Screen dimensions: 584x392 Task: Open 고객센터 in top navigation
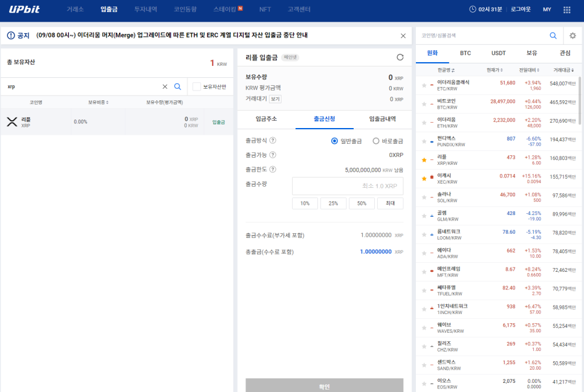(x=299, y=9)
